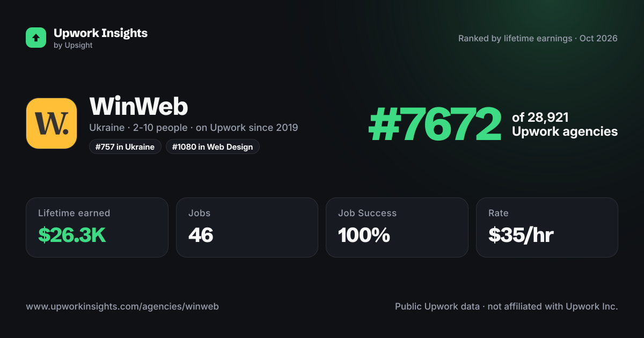
Task: Click the $35/hr rate value
Action: (x=521, y=235)
